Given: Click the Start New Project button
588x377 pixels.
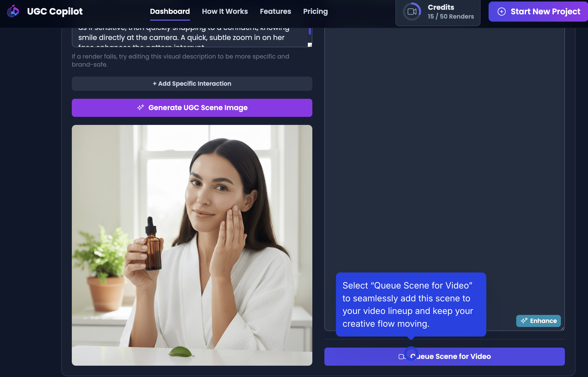Looking at the screenshot, I should [539, 12].
